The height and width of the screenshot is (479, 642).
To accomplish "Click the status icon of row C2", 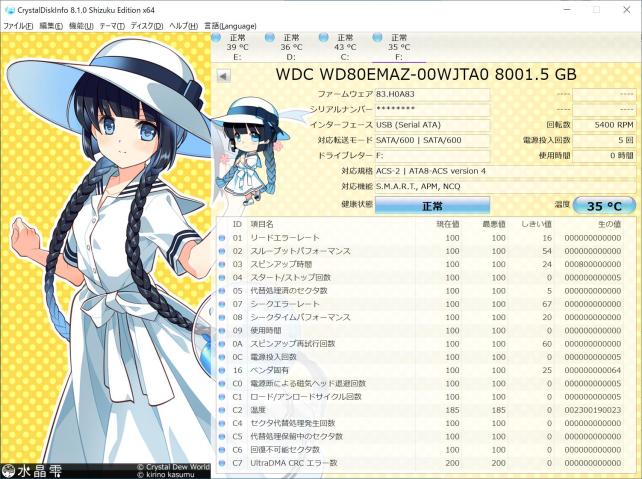I will [x=222, y=410].
